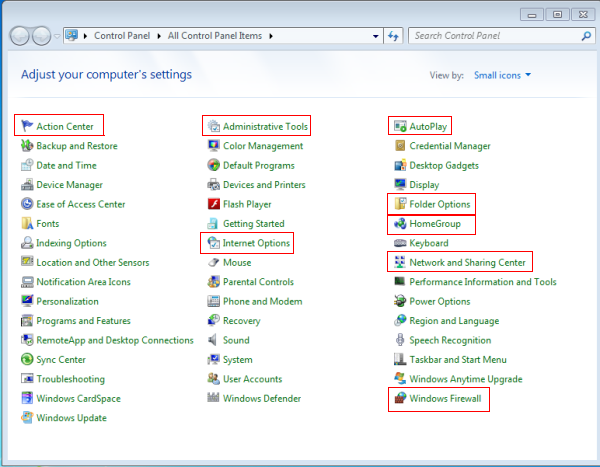The image size is (600, 467).
Task: Refresh the Control Panel view
Action: [x=393, y=36]
